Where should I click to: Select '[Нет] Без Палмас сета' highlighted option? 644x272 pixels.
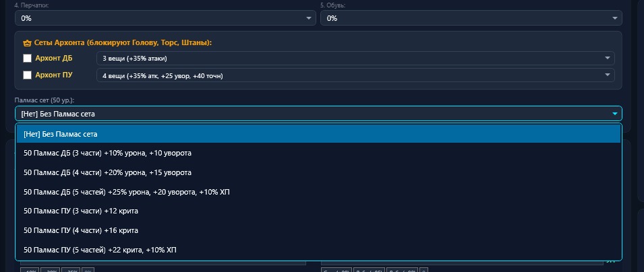click(318, 134)
